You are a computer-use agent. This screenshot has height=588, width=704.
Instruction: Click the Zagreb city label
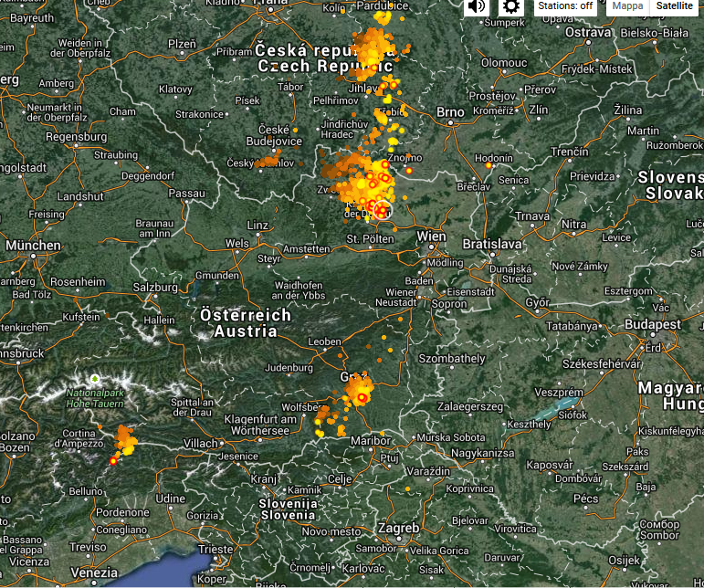pyautogui.click(x=398, y=528)
